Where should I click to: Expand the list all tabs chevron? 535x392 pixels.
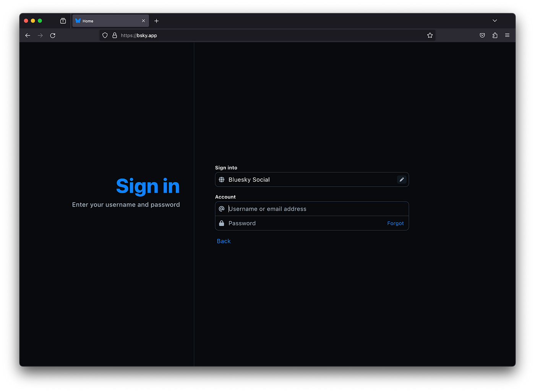pos(495,21)
